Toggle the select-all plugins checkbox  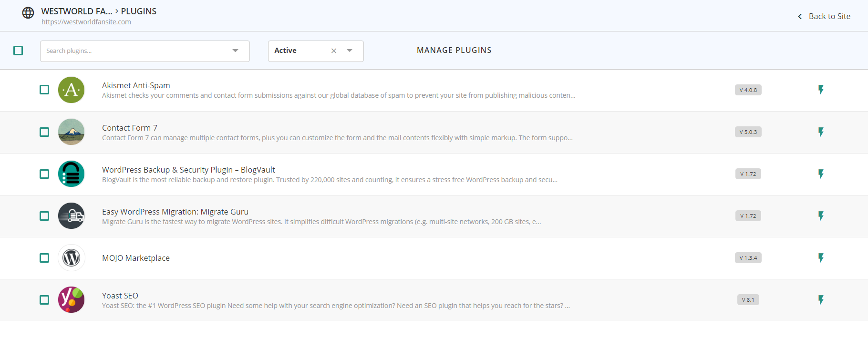point(18,51)
